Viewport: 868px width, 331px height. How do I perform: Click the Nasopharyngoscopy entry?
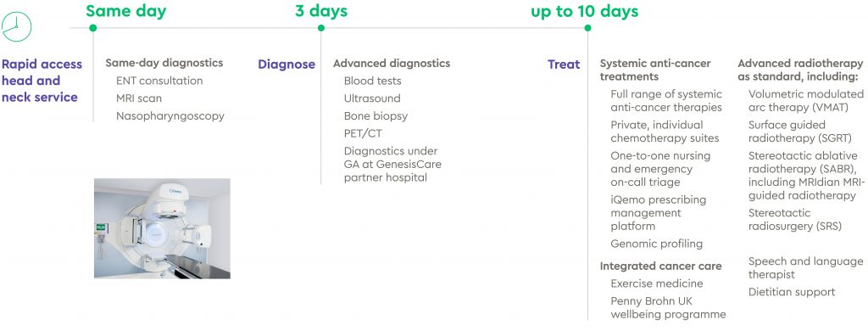(x=170, y=116)
